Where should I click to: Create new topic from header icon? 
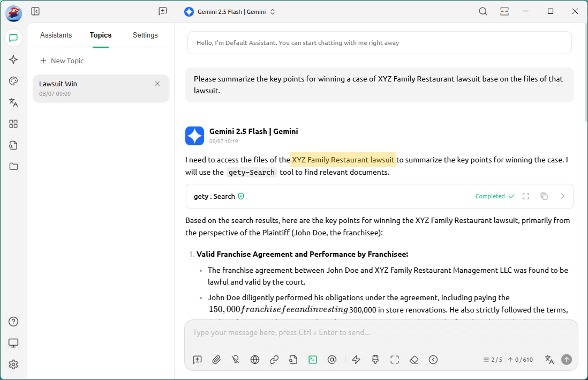pyautogui.click(x=163, y=11)
